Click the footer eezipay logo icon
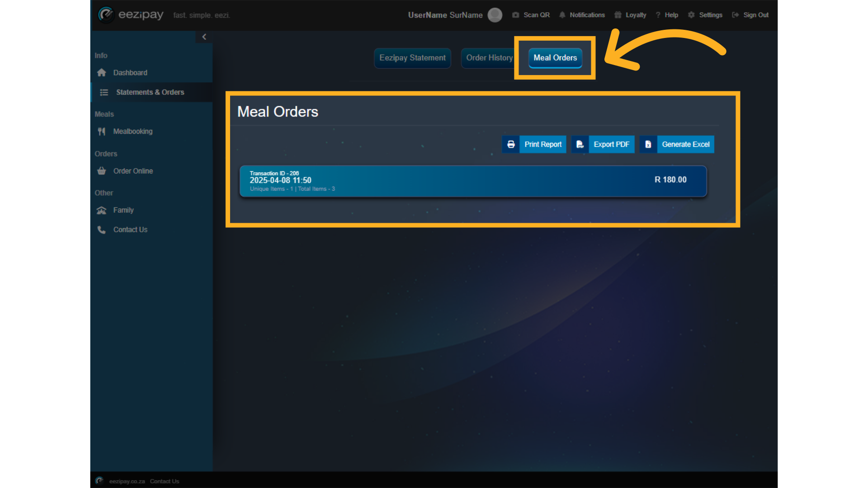This screenshot has height=488, width=868. point(99,480)
